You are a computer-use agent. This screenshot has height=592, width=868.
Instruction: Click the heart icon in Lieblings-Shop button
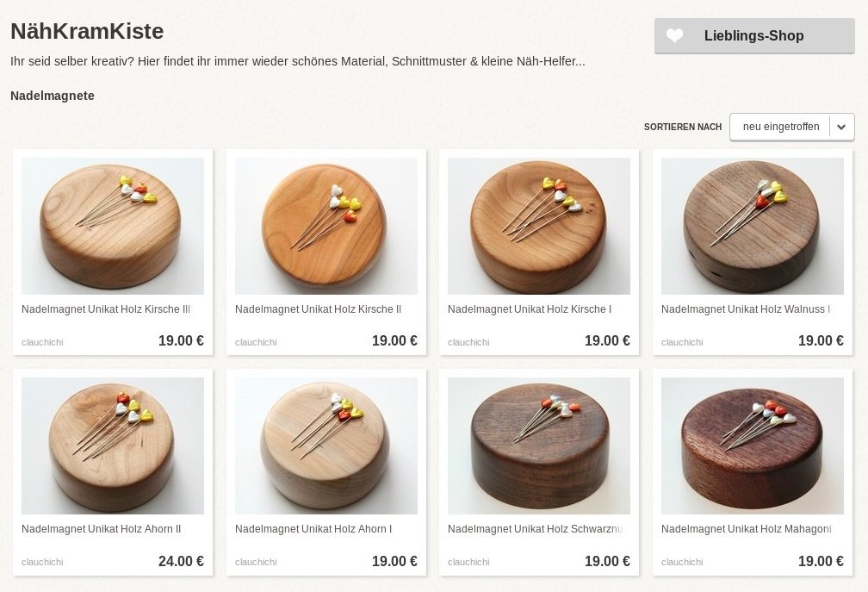[x=673, y=36]
